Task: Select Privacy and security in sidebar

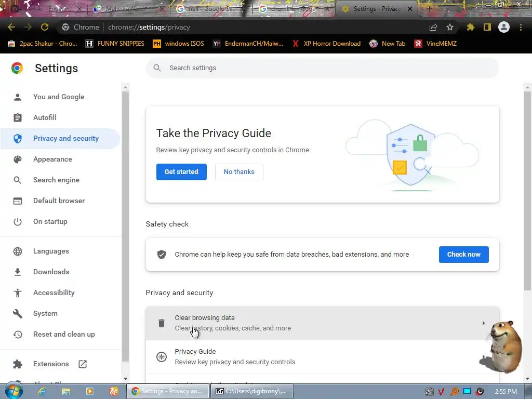Action: click(x=60, y=138)
